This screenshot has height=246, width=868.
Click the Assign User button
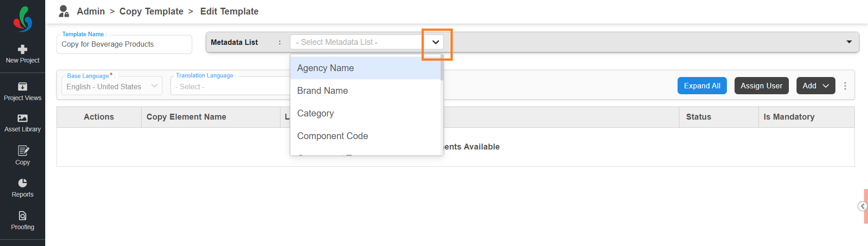point(761,86)
